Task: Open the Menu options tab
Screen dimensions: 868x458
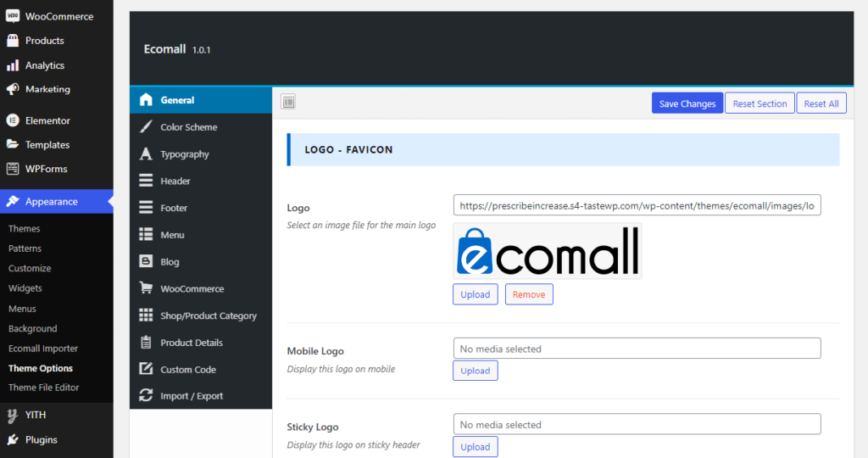Action: click(201, 235)
